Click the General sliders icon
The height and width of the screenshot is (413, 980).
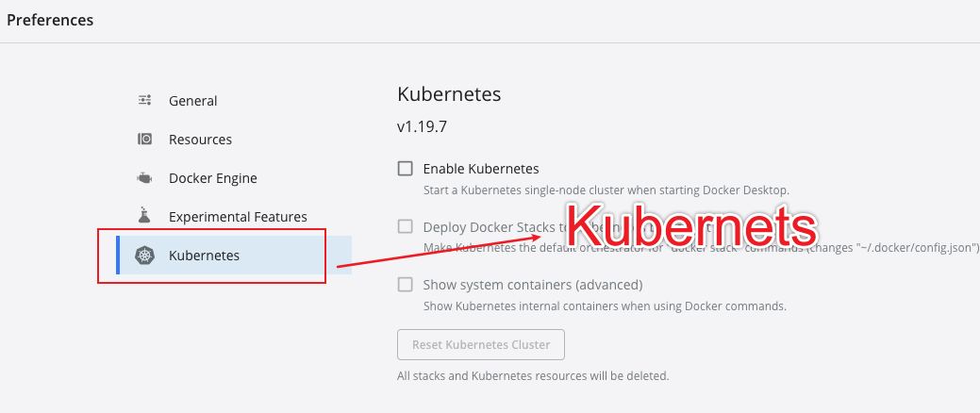click(x=144, y=100)
